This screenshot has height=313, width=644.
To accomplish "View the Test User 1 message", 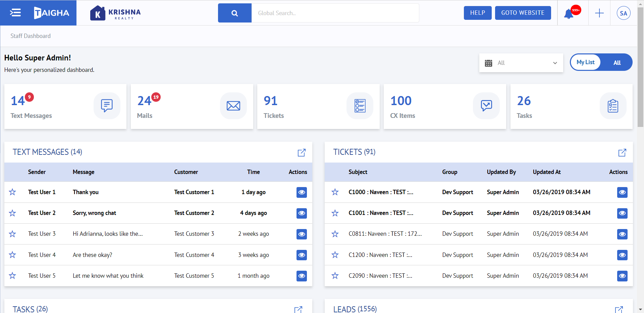I will tap(302, 192).
